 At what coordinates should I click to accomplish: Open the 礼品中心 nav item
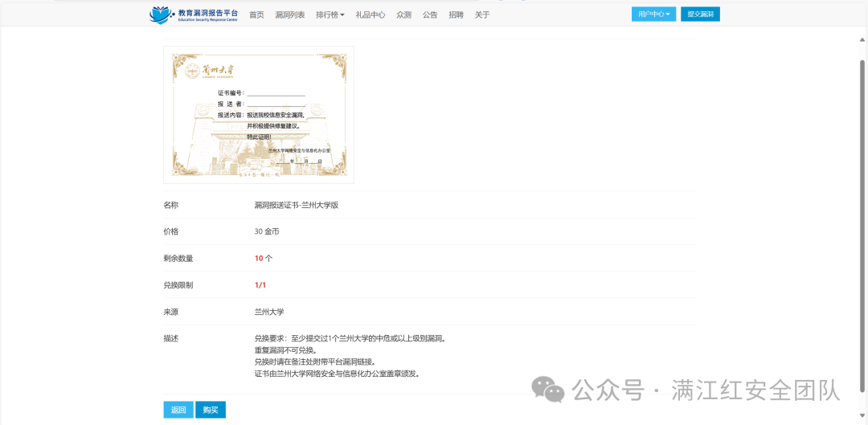click(x=371, y=15)
